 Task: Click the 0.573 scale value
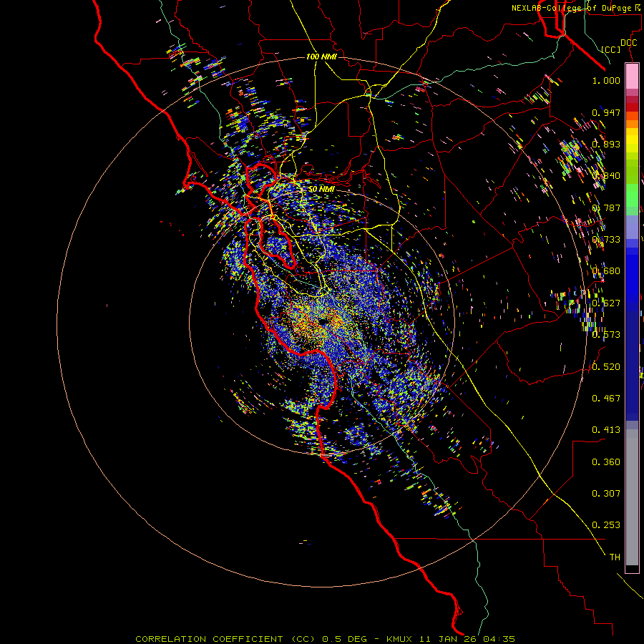click(x=606, y=335)
